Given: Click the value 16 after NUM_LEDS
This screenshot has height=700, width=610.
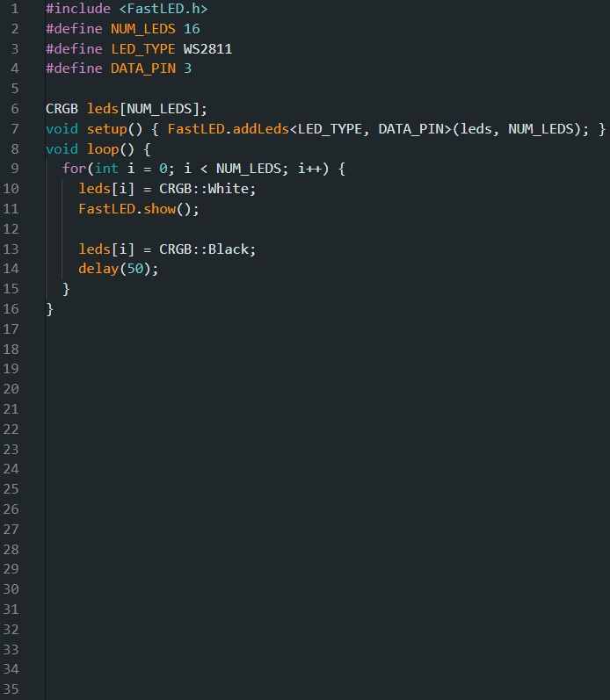Looking at the screenshot, I should [x=192, y=28].
